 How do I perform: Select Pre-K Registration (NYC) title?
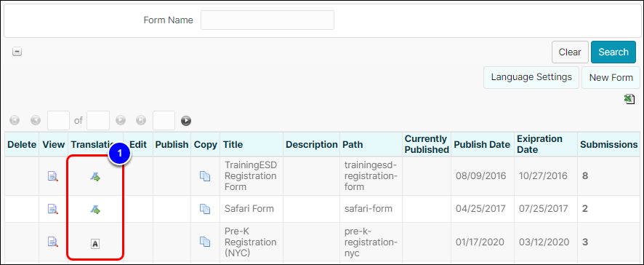pyautogui.click(x=251, y=242)
